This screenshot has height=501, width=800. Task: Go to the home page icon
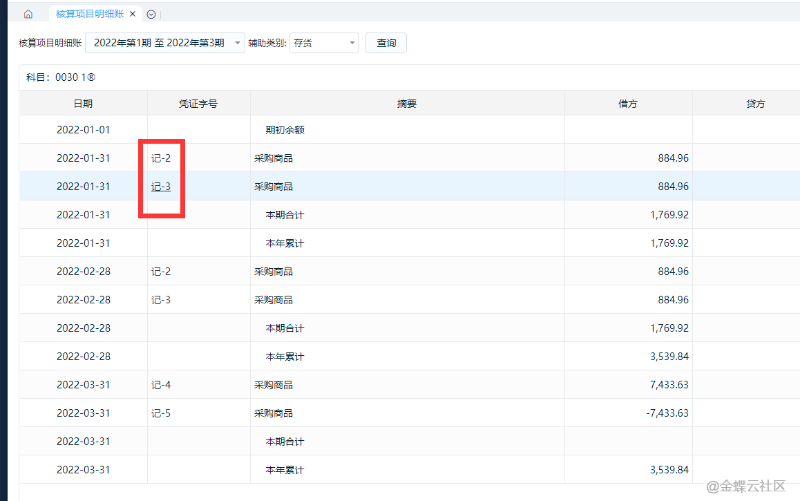(28, 14)
